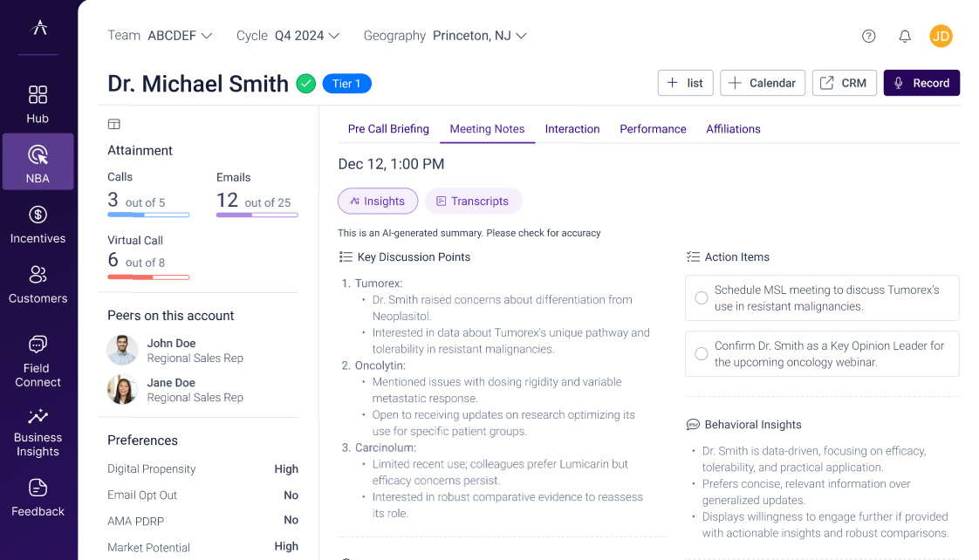Click the help question mark icon
The image size is (979, 560).
click(868, 36)
